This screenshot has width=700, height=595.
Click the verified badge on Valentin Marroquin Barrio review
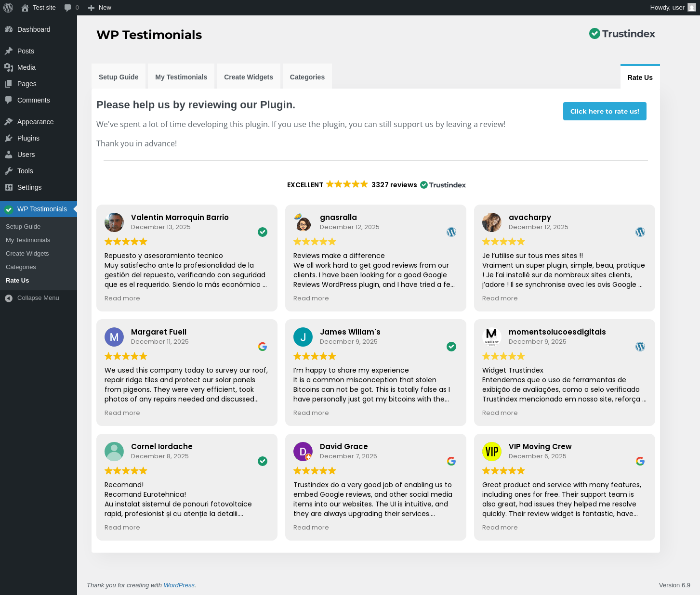click(263, 232)
